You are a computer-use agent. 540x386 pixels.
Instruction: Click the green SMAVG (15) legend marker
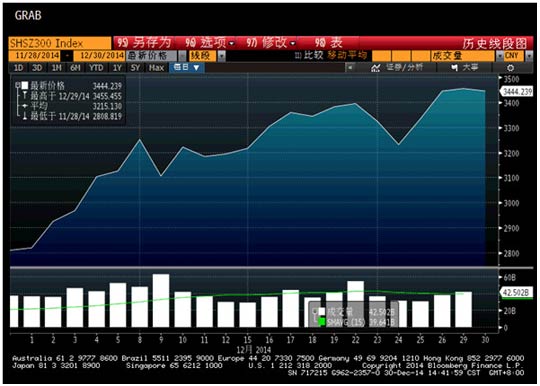coord(322,322)
